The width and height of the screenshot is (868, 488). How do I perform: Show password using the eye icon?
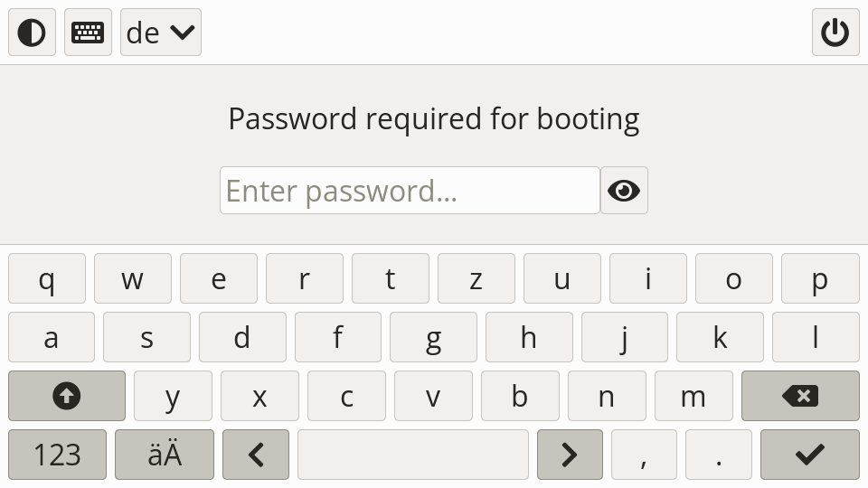pyautogui.click(x=624, y=191)
